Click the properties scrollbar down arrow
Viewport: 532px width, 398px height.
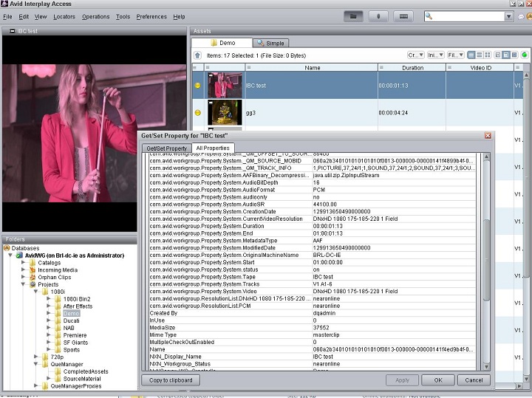coord(486,366)
